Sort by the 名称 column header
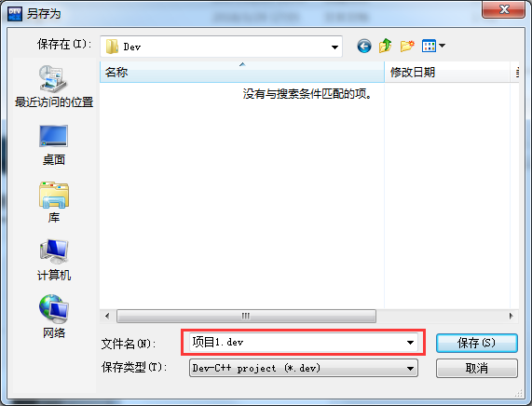The width and height of the screenshot is (532, 406). pos(242,72)
